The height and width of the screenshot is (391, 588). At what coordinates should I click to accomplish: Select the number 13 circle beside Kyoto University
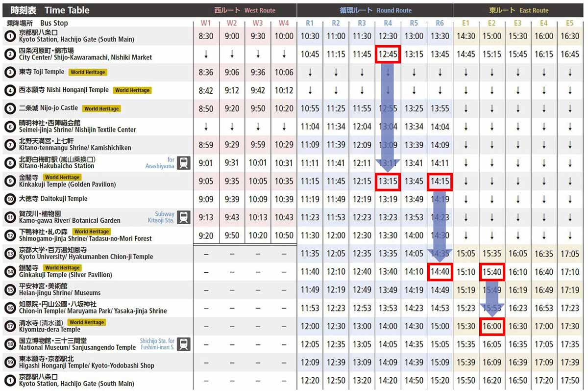[x=10, y=254]
